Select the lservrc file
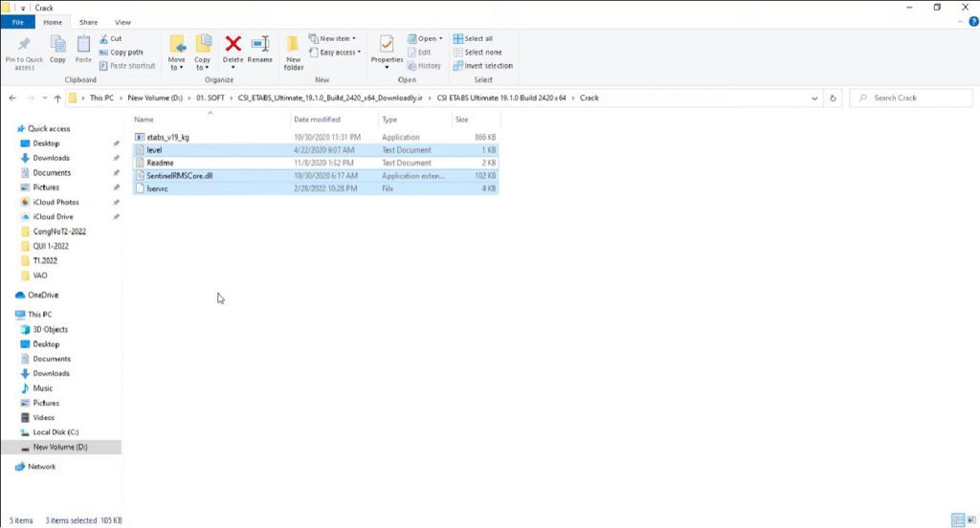The height and width of the screenshot is (528, 980). click(316, 188)
